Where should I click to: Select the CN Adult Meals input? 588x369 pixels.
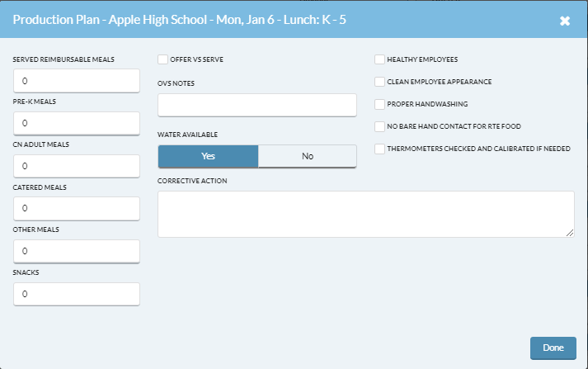(77, 166)
